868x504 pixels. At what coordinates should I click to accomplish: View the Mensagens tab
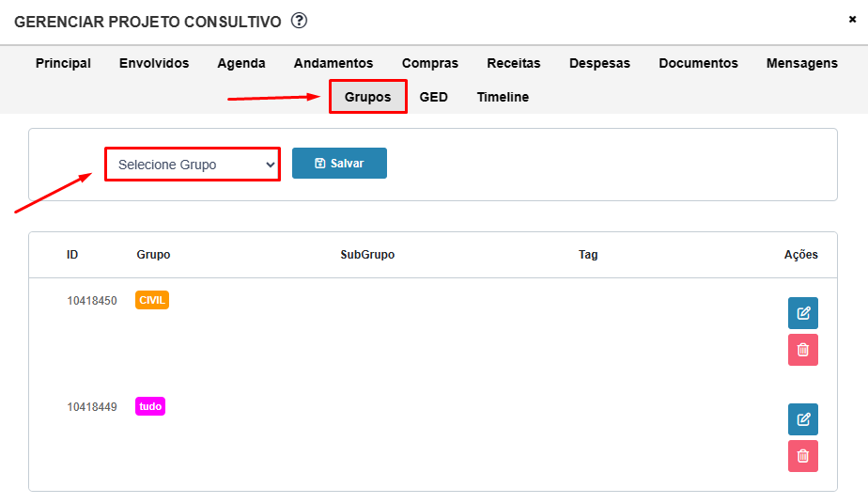(x=801, y=63)
